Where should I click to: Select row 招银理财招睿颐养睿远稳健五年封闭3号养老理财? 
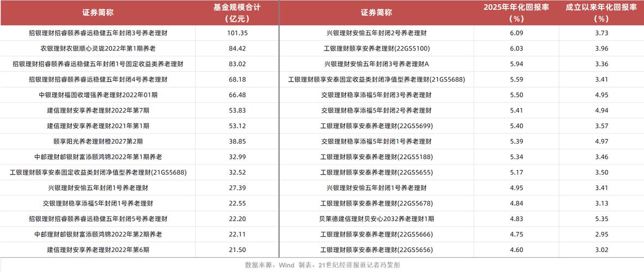98,33
